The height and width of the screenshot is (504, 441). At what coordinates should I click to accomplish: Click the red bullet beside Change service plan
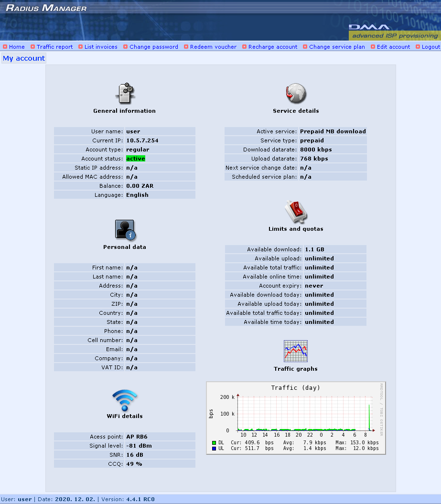[305, 47]
